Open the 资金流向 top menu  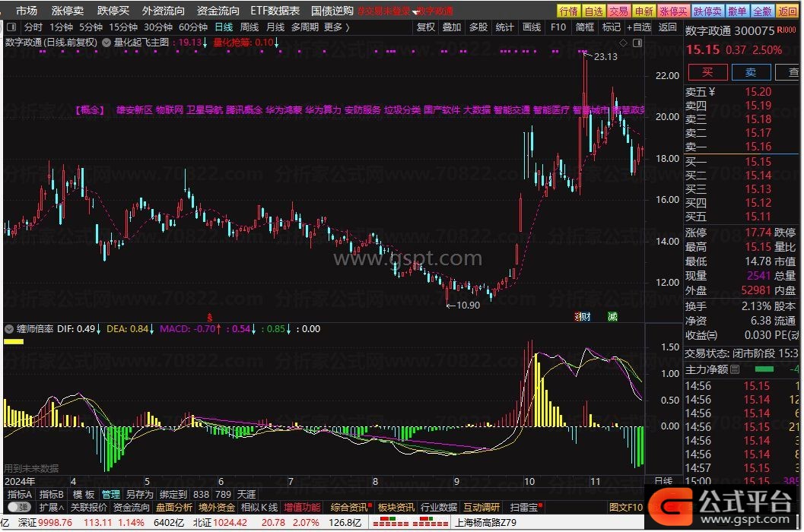pyautogui.click(x=218, y=11)
